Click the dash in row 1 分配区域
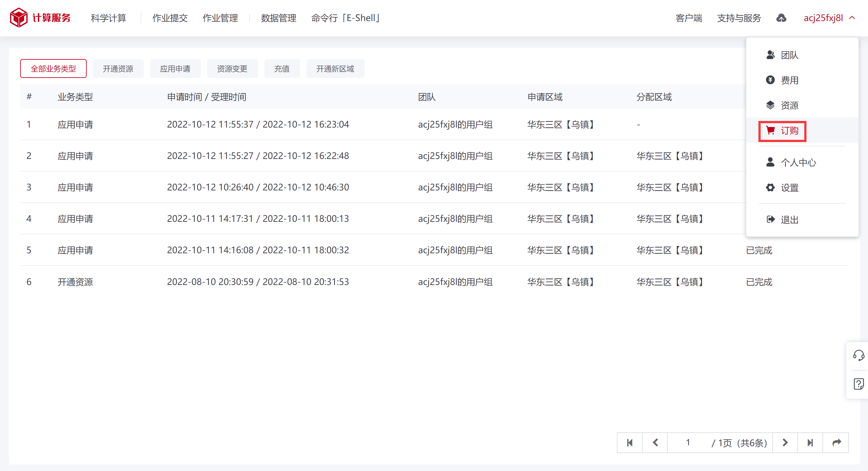 638,125
